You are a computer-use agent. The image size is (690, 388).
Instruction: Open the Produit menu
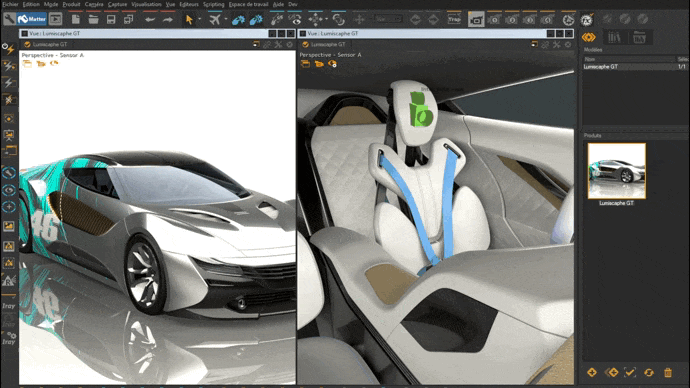pos(71,4)
